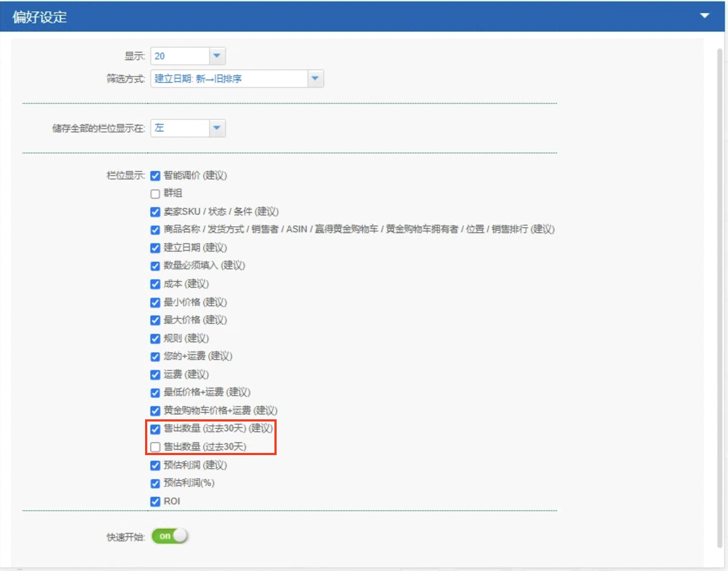Viewport: 728px width, 571px height.
Task: Check the unchecked 售出数量 (过去30天) checkbox
Action: tap(156, 447)
